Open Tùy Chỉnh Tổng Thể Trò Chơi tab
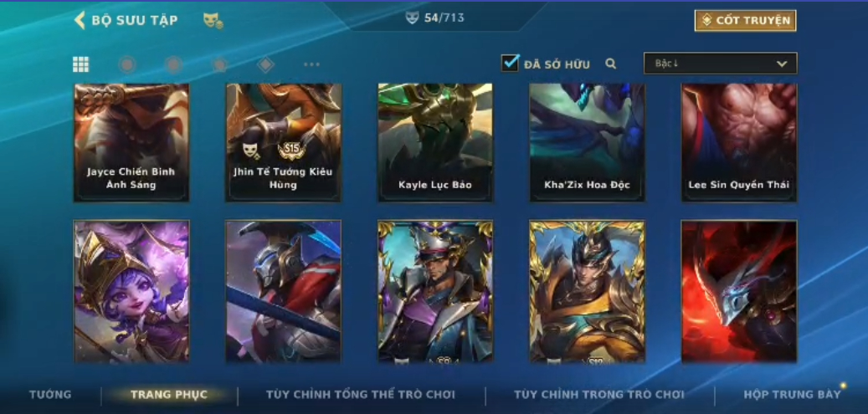Screen dimensions: 868x414 coord(361,395)
